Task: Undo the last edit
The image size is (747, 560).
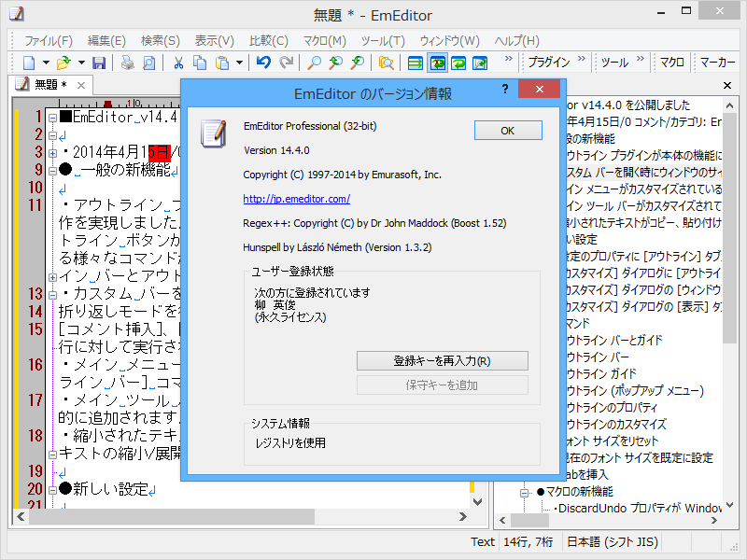Action: tap(262, 63)
